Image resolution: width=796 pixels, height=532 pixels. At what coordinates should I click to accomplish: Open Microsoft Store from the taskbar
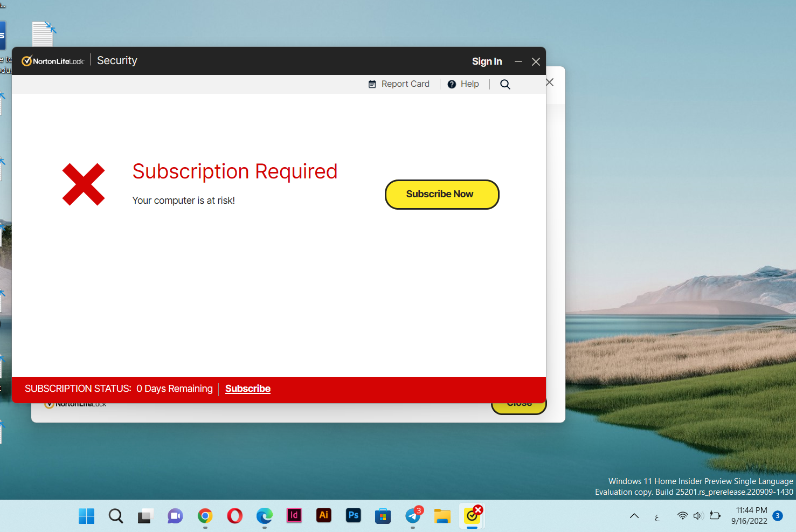click(x=383, y=516)
